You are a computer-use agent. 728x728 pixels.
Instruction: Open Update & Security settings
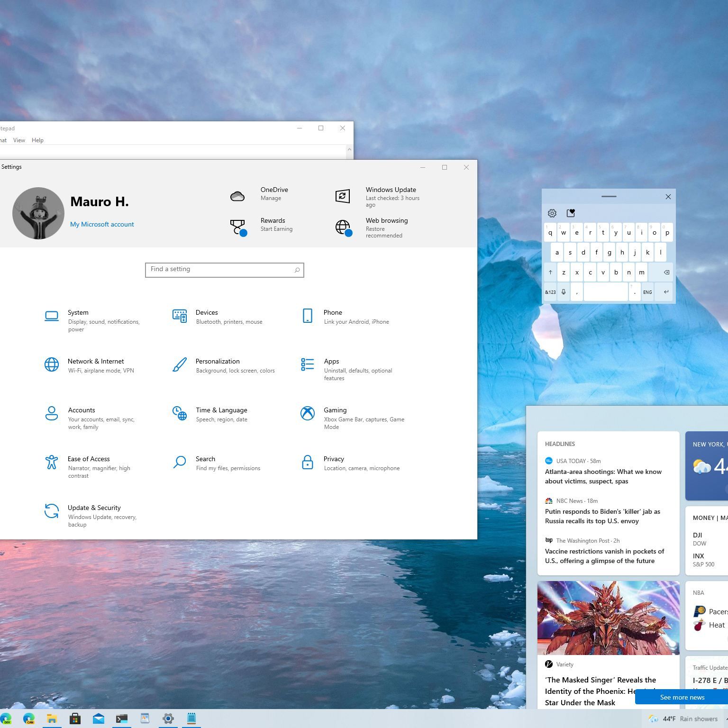coord(91,516)
